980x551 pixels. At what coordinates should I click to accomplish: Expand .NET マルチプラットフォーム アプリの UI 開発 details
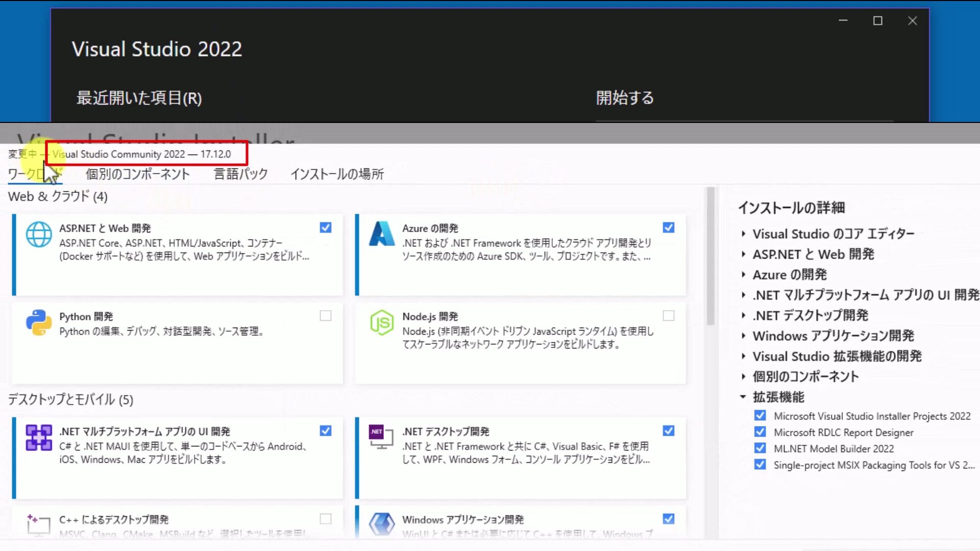click(x=743, y=295)
